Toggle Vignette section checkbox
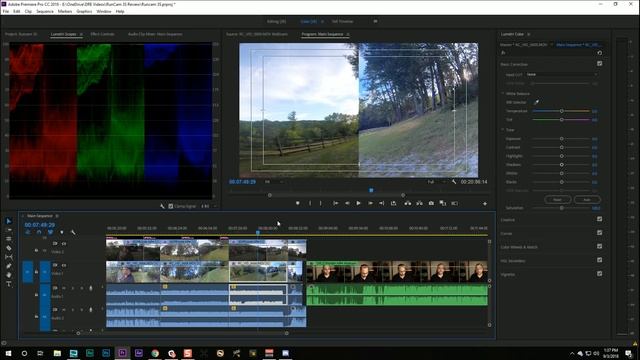The height and width of the screenshot is (360, 640). (x=599, y=273)
